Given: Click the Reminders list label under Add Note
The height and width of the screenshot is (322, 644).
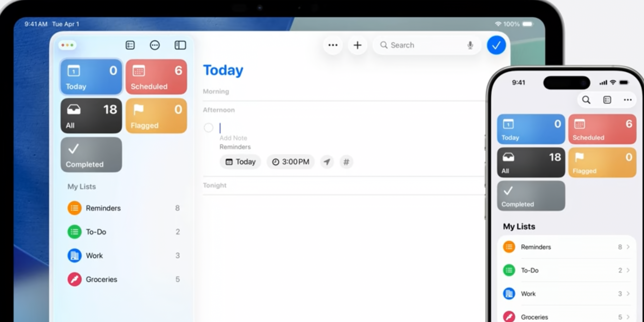Looking at the screenshot, I should click(x=235, y=147).
